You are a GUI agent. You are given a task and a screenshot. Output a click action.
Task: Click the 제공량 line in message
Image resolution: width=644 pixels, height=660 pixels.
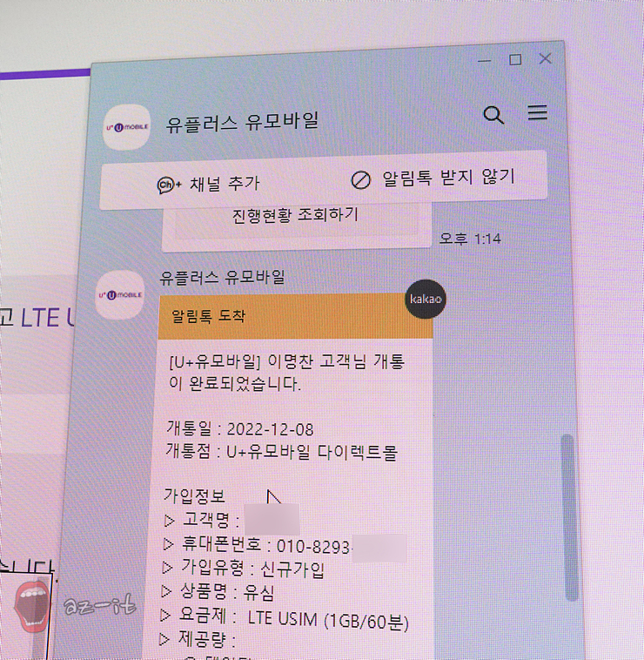pos(197,640)
